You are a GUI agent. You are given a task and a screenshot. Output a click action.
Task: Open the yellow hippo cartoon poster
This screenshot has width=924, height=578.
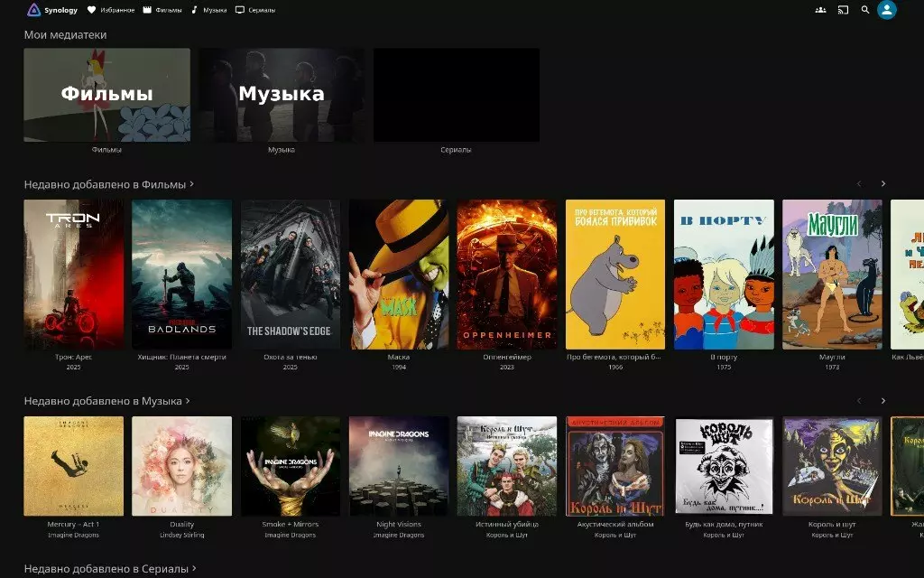615,275
